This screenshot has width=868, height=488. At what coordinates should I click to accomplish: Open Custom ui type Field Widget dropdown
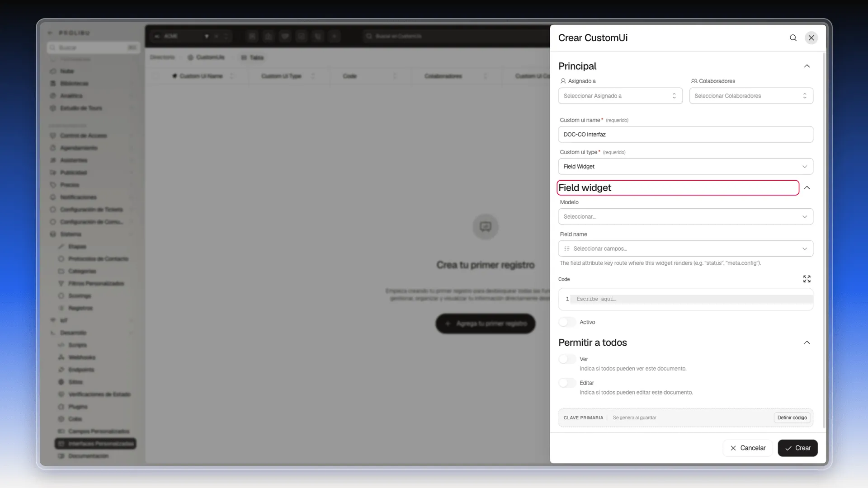(685, 166)
